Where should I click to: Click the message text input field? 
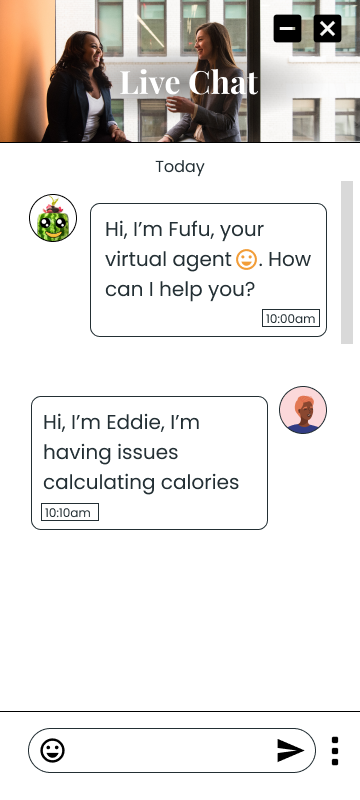click(x=172, y=751)
